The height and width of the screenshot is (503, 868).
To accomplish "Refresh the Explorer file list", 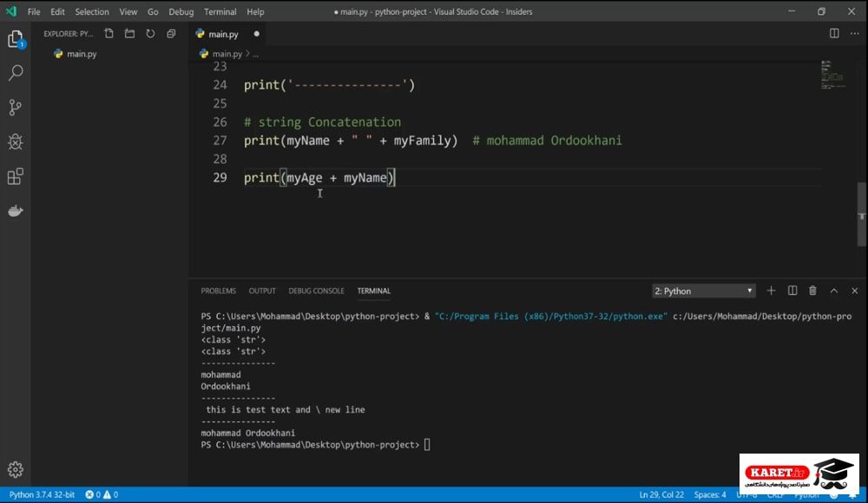I will [150, 34].
